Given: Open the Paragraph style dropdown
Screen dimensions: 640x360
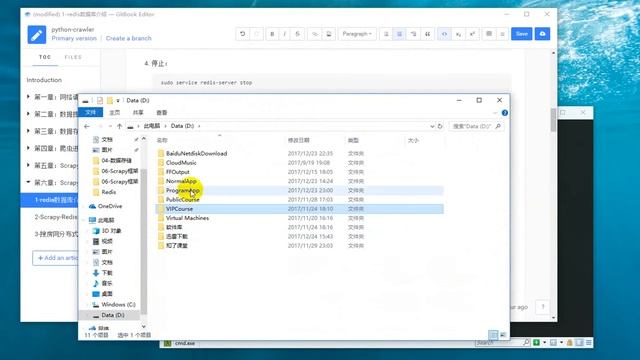Looking at the screenshot, I should click(357, 34).
